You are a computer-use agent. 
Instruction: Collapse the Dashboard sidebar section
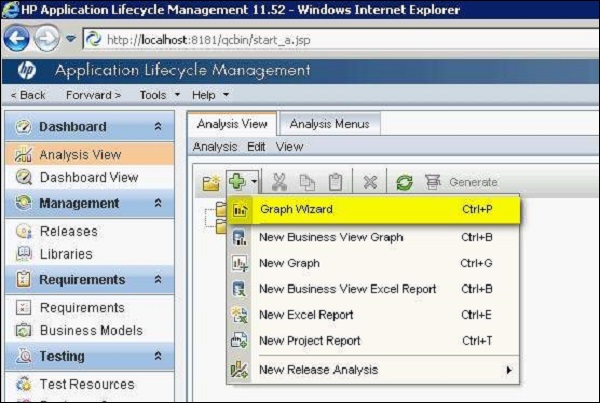coord(157,127)
